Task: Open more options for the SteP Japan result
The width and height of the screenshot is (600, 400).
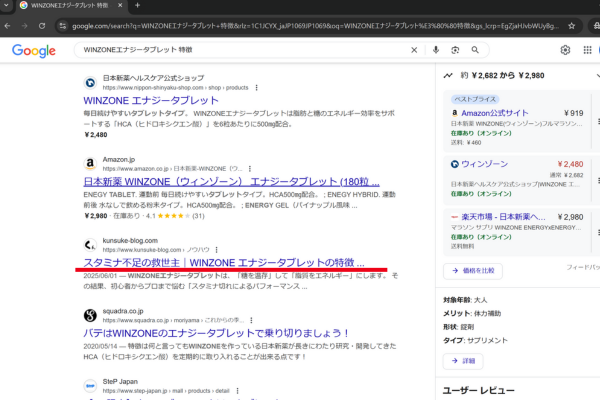Action: (237, 391)
